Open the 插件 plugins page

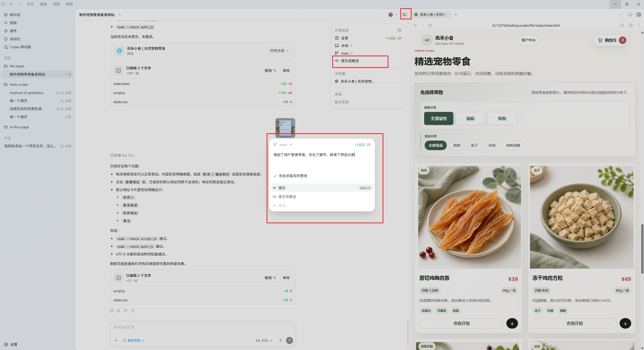click(x=11, y=31)
